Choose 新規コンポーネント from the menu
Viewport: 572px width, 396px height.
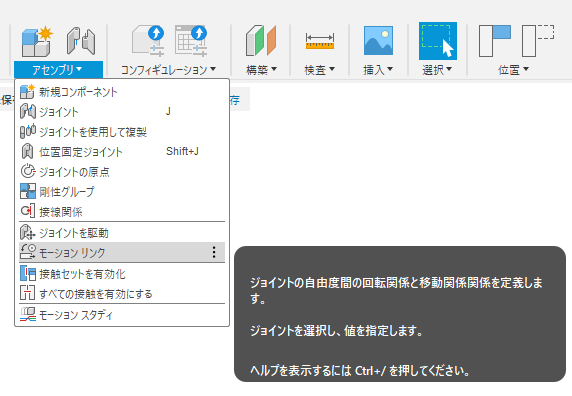pos(122,92)
